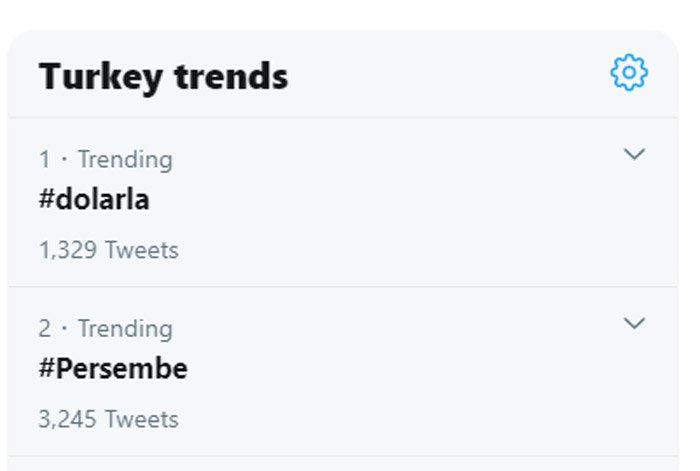Click the "2 · Trending" label

coord(105,329)
